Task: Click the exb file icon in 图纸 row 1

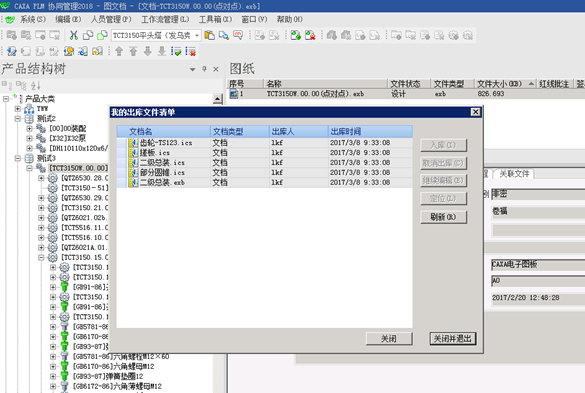Action: click(x=234, y=94)
